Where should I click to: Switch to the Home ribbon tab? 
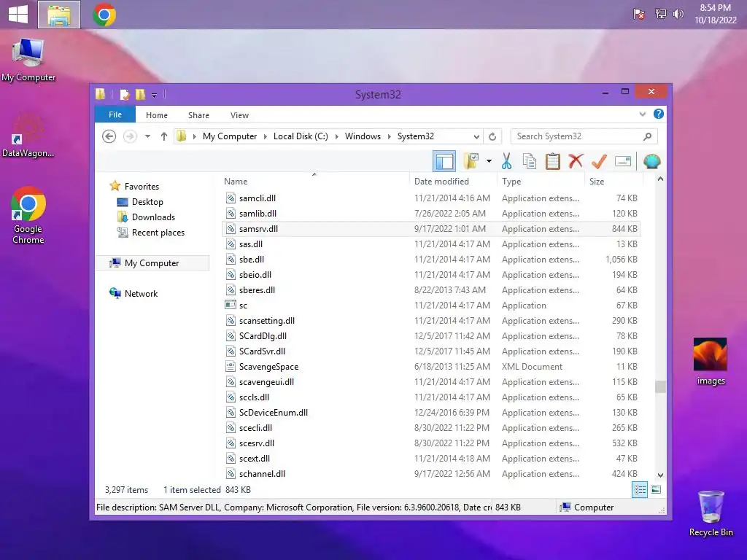point(157,115)
